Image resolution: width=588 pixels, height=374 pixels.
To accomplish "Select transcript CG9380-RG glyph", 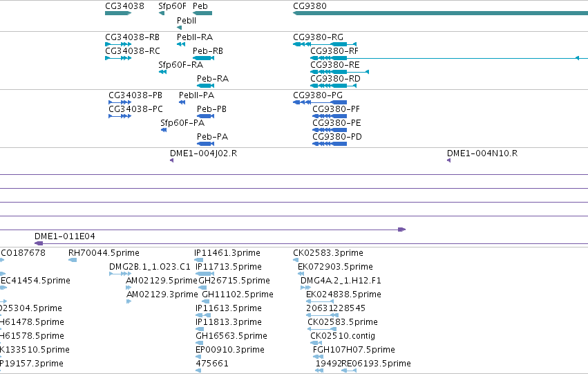I will (325, 44).
